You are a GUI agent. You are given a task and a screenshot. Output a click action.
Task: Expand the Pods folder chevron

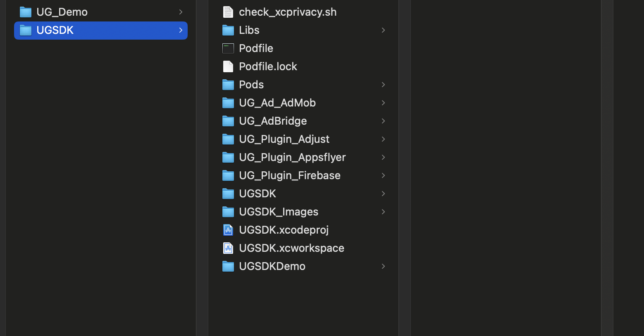click(383, 85)
